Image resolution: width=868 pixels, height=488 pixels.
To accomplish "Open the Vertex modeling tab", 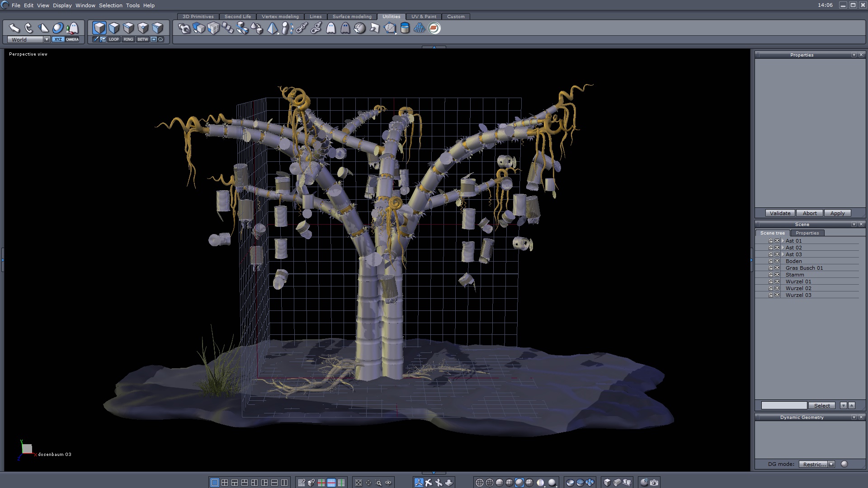I will click(280, 16).
